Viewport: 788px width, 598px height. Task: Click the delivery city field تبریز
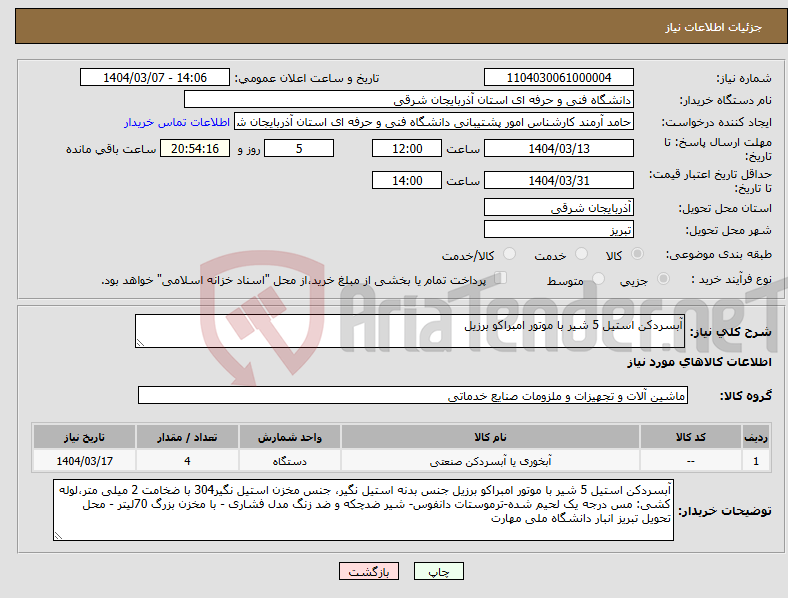click(558, 229)
